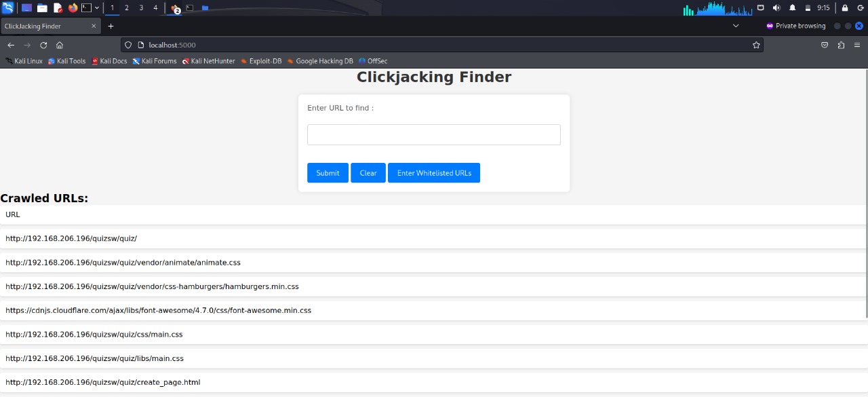The image size is (868, 397).
Task: Click the Enter URL to find field
Action: coord(434,134)
